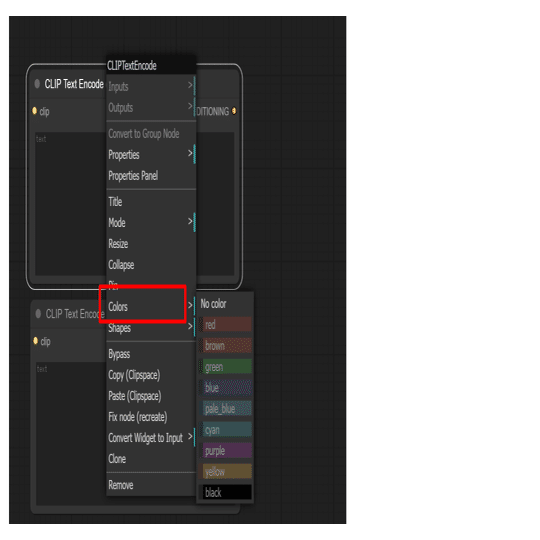Screen dimensions: 540x540
Task: Pick the purple color swatch
Action: [225, 451]
